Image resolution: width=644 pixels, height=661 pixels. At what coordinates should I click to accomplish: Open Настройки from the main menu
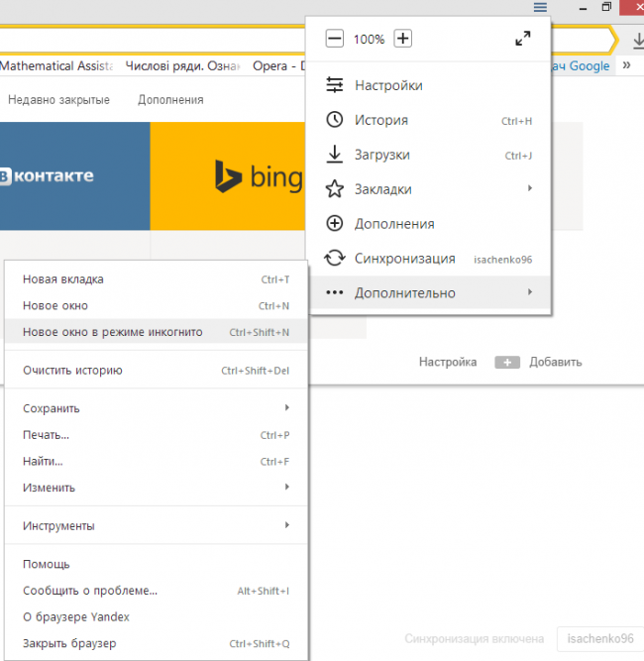[429, 85]
